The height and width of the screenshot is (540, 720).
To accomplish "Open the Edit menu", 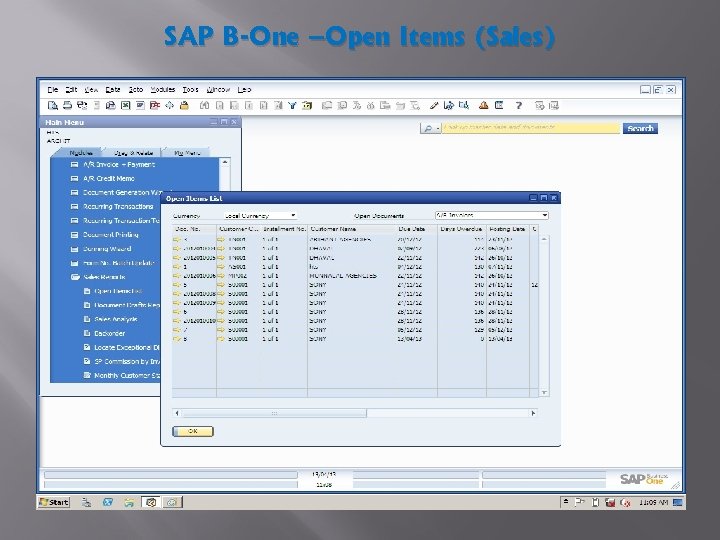I will pyautogui.click(x=71, y=90).
